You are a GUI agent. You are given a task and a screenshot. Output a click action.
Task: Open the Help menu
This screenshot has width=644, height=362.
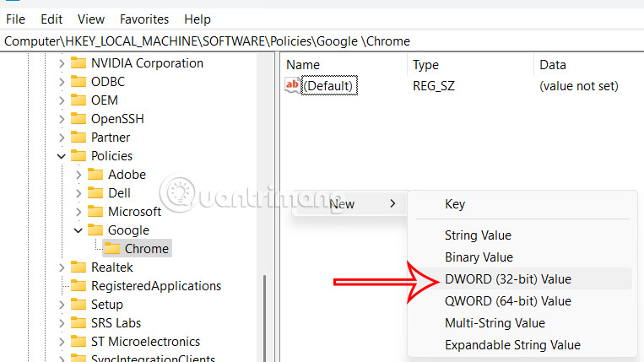coord(198,19)
